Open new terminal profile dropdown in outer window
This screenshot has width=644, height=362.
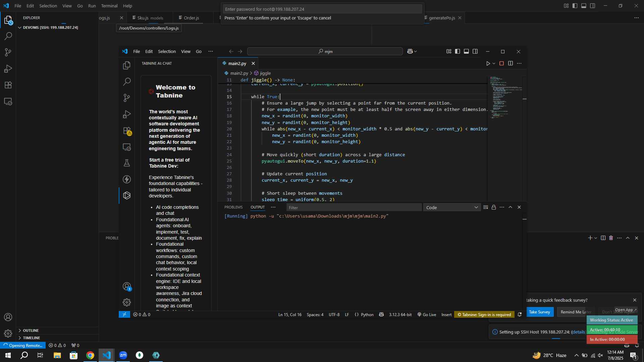(x=596, y=238)
